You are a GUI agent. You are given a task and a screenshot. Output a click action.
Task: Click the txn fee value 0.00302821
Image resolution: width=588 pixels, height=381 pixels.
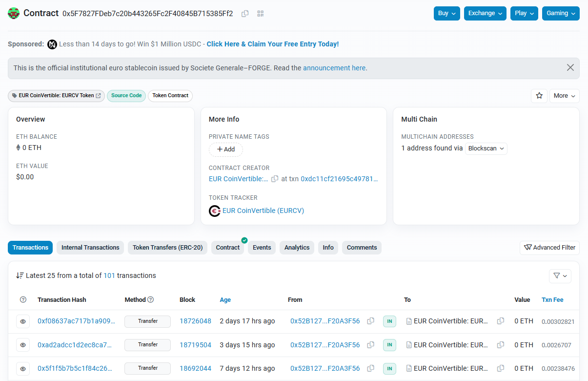(558, 321)
